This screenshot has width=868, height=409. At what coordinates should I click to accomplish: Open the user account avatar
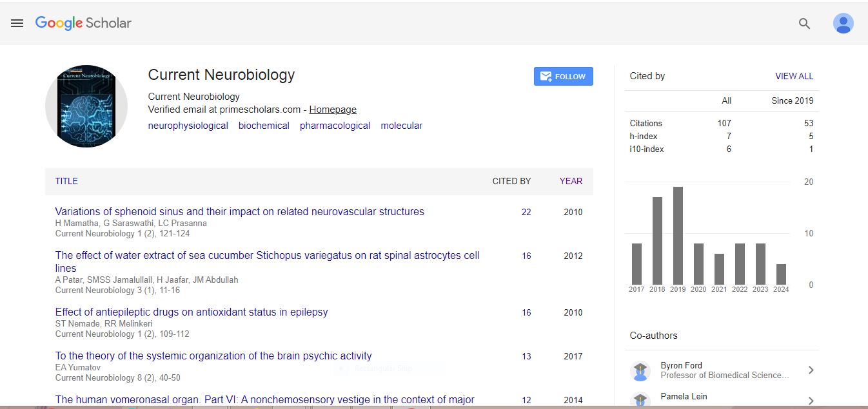coord(843,24)
